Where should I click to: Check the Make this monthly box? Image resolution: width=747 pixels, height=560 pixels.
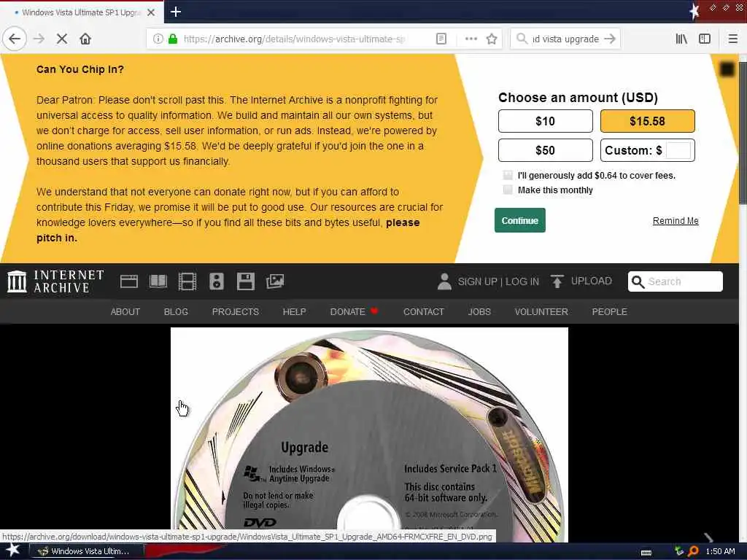508,190
